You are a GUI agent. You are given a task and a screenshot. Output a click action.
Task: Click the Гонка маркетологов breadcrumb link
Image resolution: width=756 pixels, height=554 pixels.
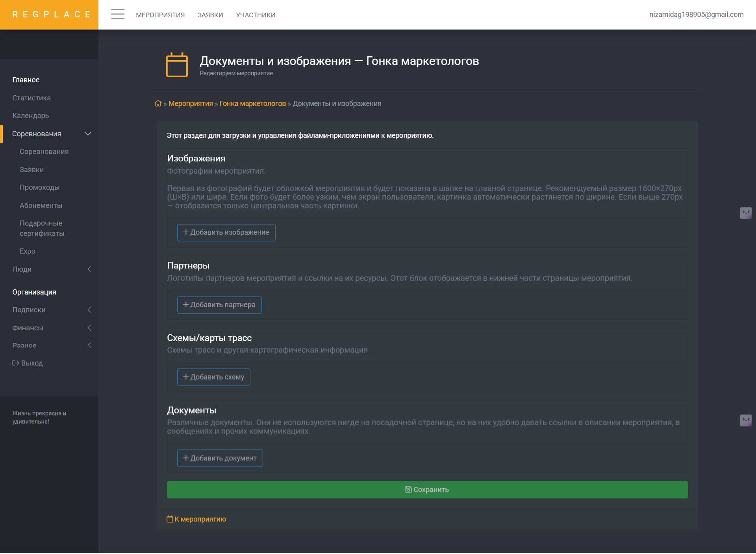[x=253, y=104]
